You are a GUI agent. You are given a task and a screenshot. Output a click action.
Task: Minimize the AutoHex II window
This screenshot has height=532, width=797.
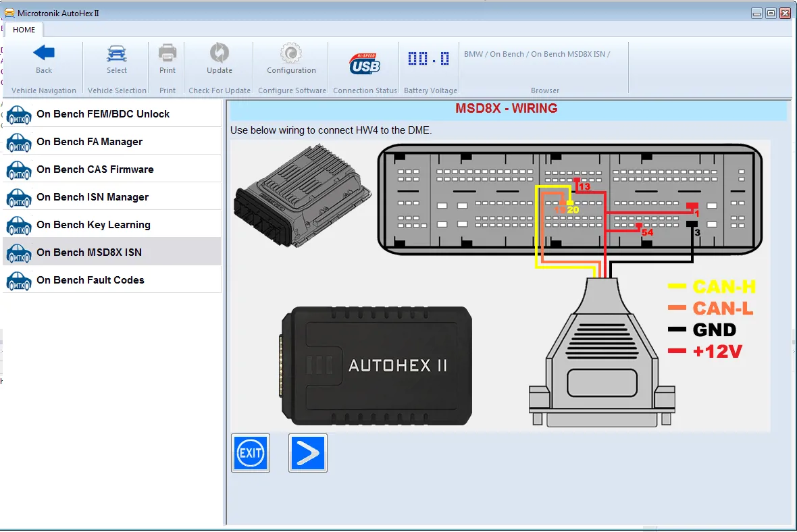click(x=757, y=14)
